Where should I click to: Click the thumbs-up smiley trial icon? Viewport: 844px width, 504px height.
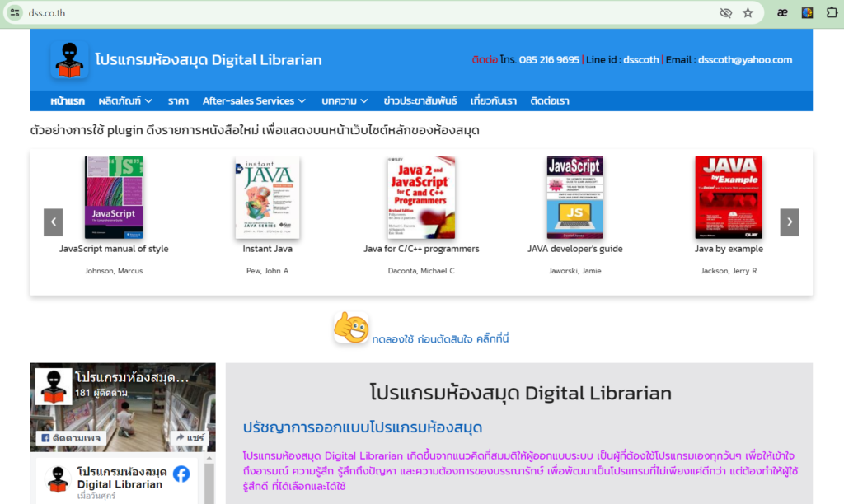click(x=351, y=328)
